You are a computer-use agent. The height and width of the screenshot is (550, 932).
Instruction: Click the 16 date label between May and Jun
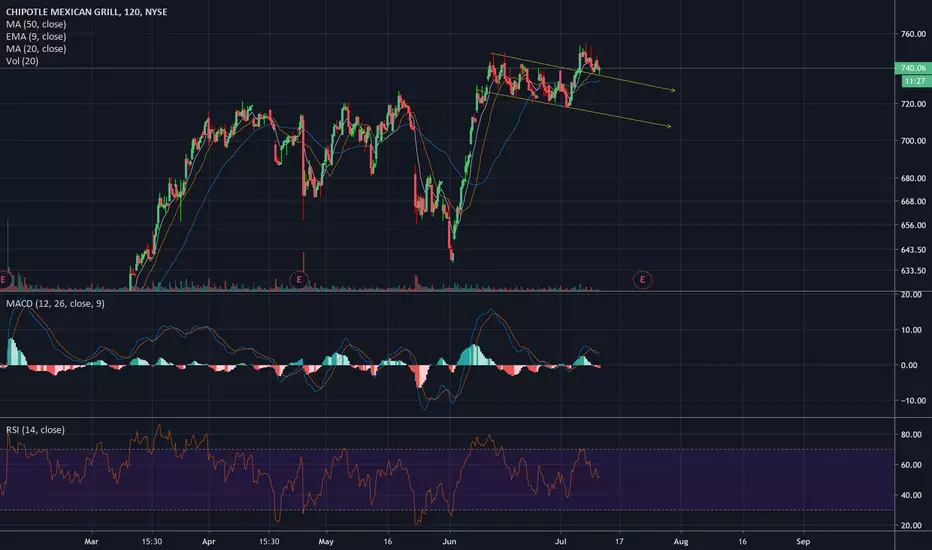(388, 542)
